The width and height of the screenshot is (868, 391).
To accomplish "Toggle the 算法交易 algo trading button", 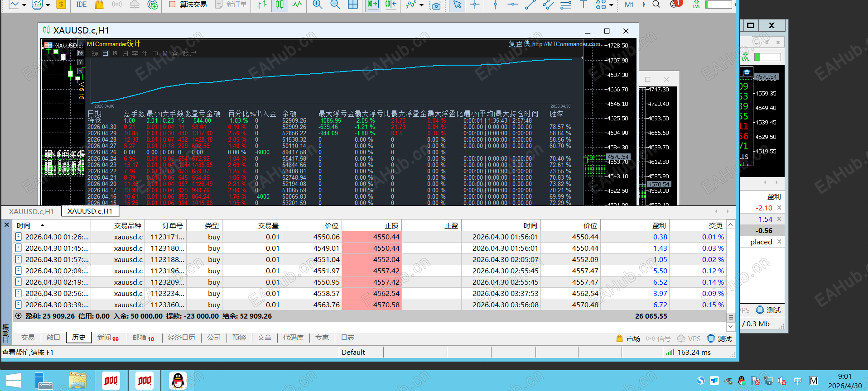I will pyautogui.click(x=188, y=5).
